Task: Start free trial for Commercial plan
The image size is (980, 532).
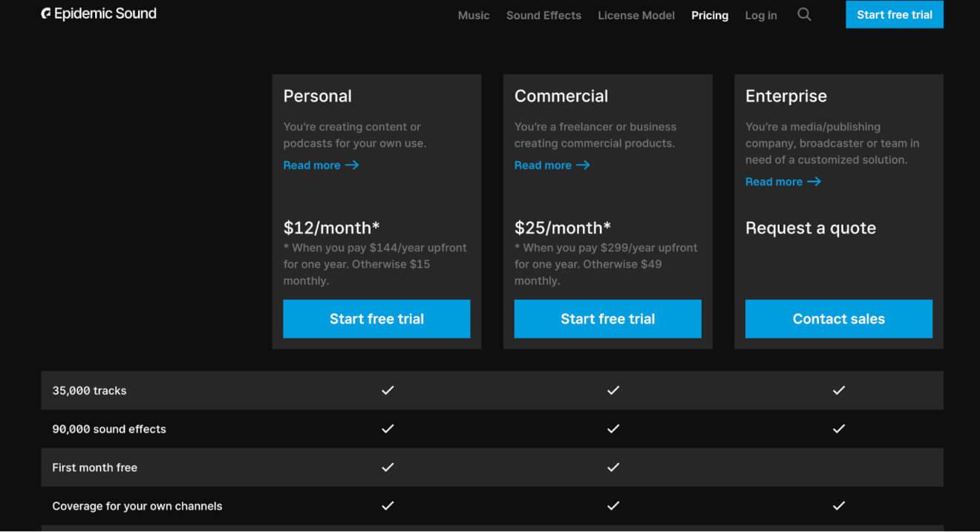Action: pyautogui.click(x=607, y=319)
